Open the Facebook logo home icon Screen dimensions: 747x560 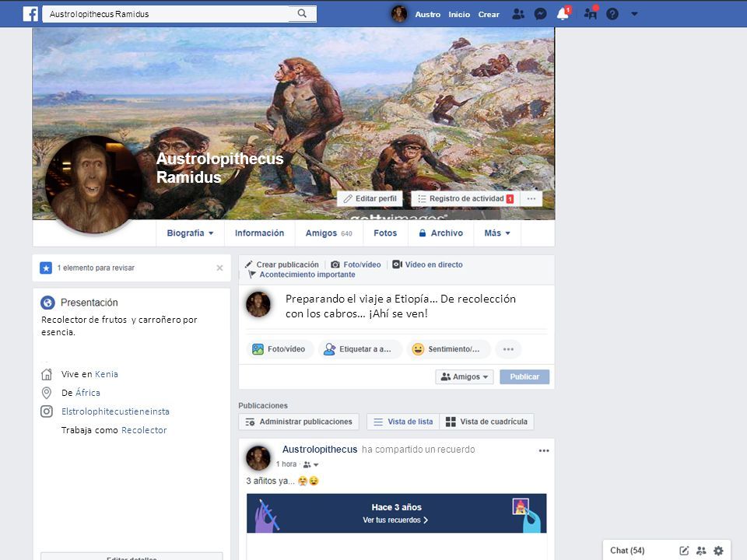(x=30, y=14)
